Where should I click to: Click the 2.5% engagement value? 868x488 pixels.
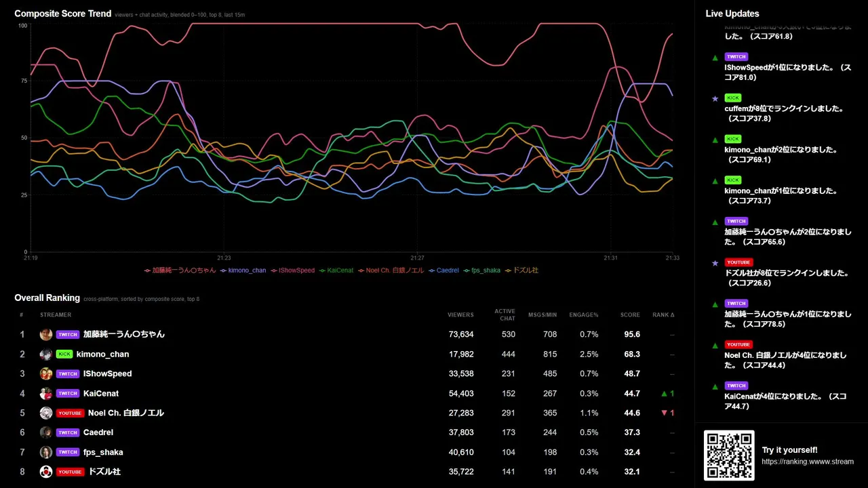tap(589, 354)
